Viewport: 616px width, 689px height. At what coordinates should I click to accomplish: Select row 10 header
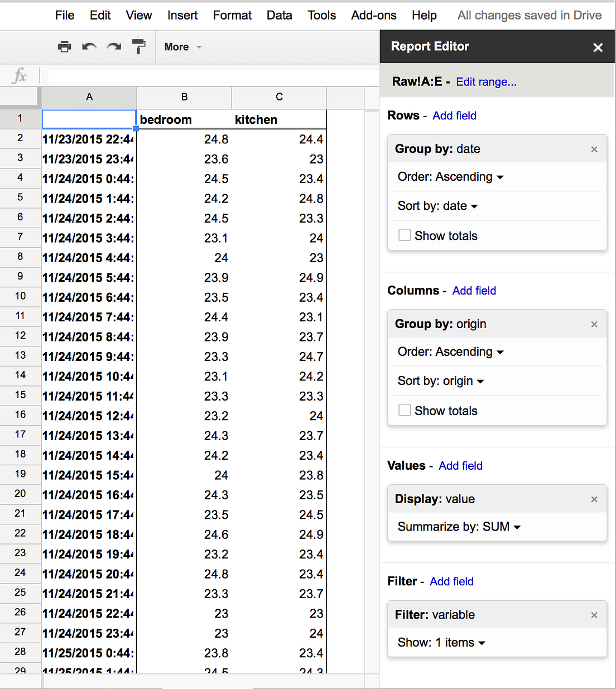20,296
